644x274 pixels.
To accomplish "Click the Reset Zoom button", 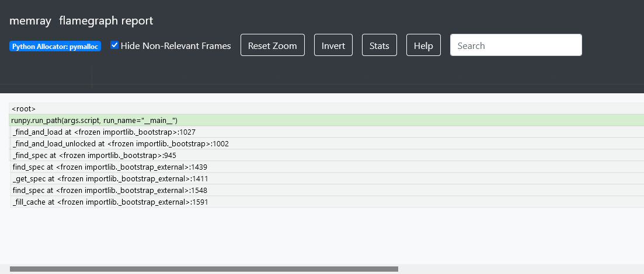I will point(272,45).
